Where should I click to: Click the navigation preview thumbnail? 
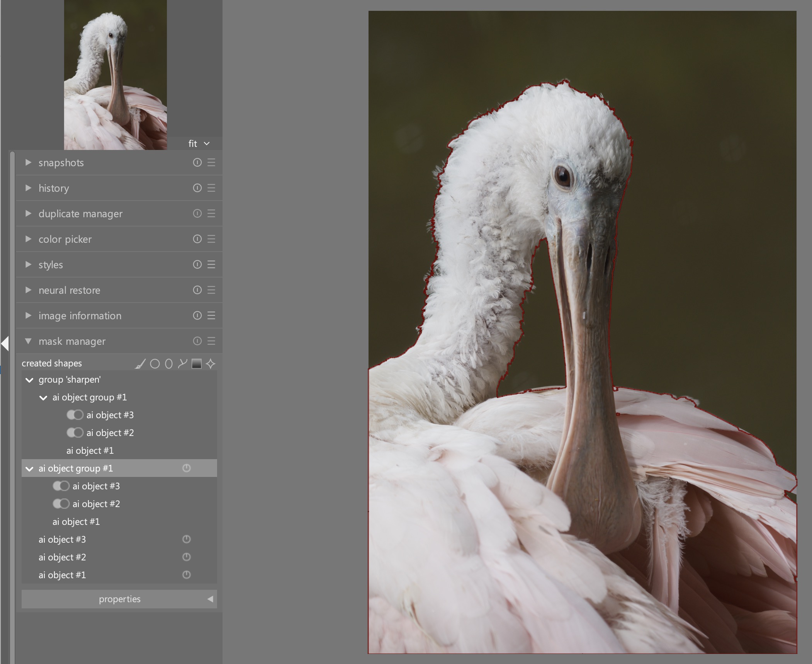pyautogui.click(x=116, y=75)
